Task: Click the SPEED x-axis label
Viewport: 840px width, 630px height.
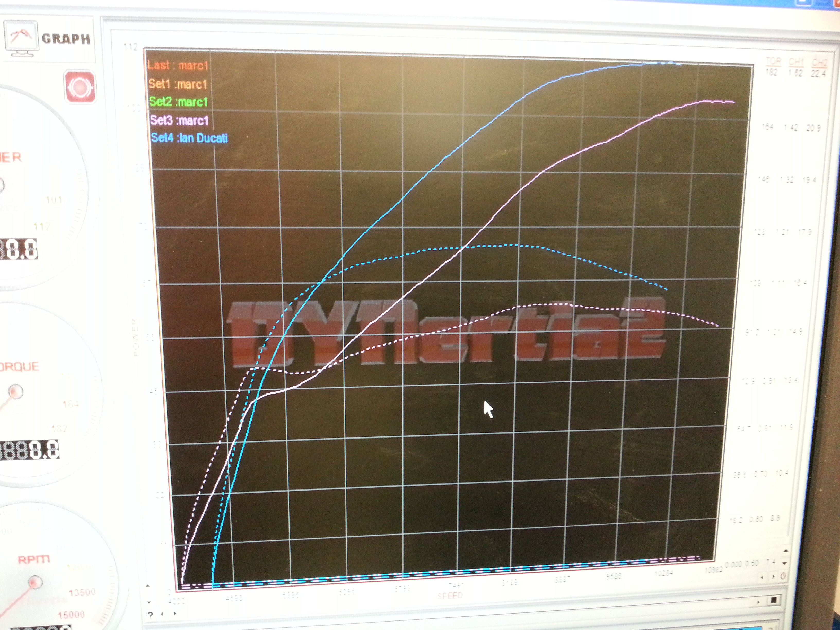Action: [x=450, y=596]
